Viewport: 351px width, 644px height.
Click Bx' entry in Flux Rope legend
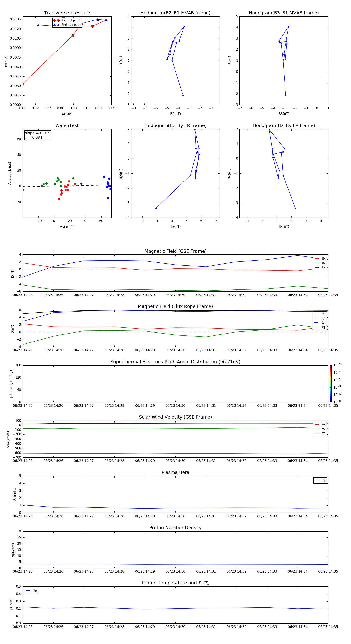320,314
